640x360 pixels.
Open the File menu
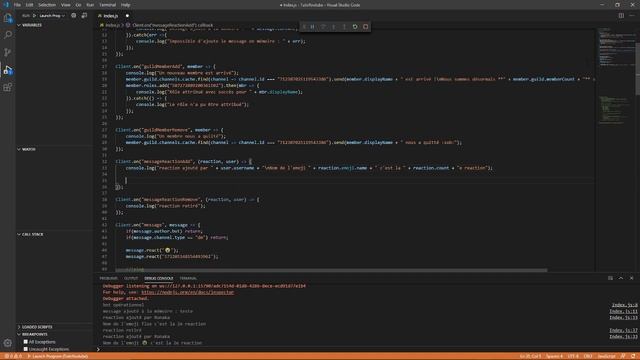pos(18,5)
